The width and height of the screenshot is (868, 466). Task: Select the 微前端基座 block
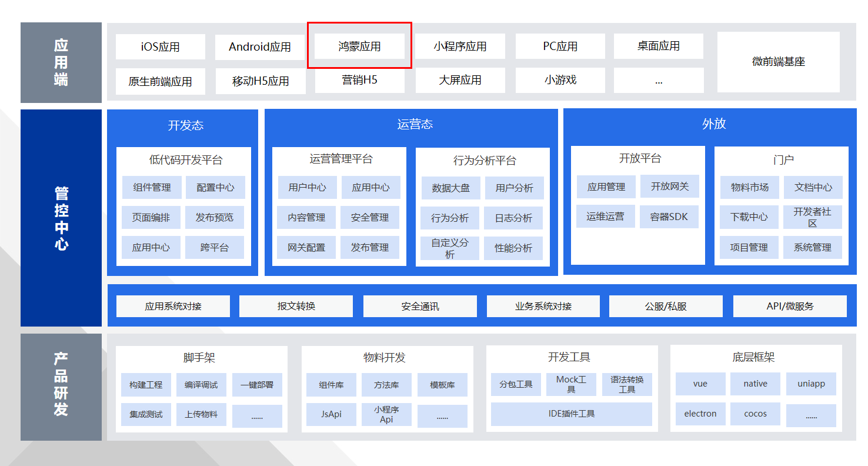click(x=778, y=62)
